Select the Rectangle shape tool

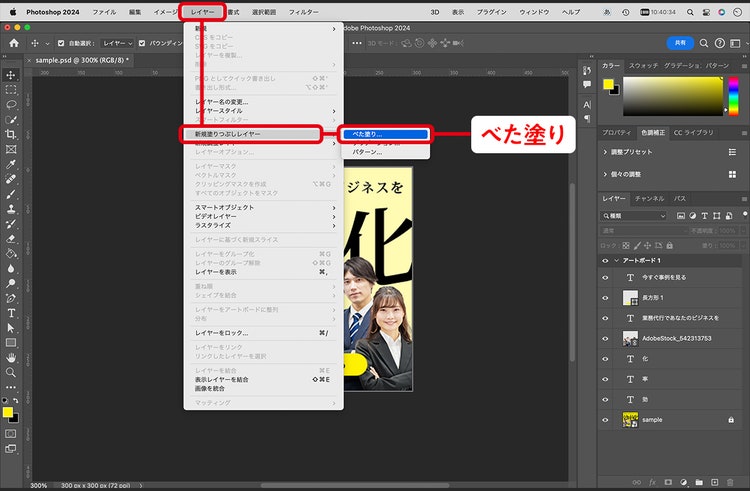pos(11,343)
